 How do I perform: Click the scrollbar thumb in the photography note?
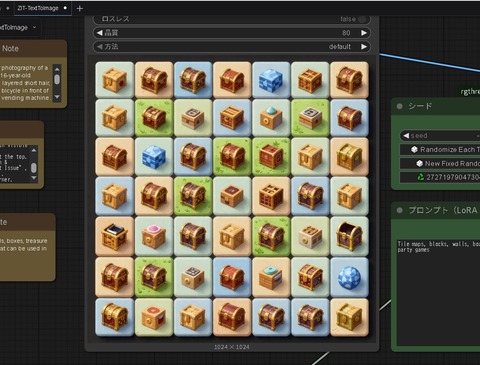[x=57, y=79]
